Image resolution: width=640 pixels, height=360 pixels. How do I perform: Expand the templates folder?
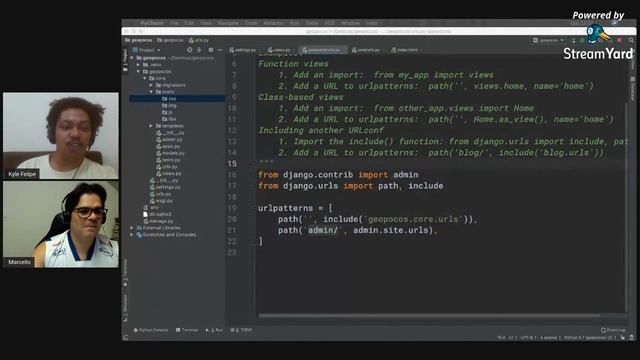[x=151, y=126]
